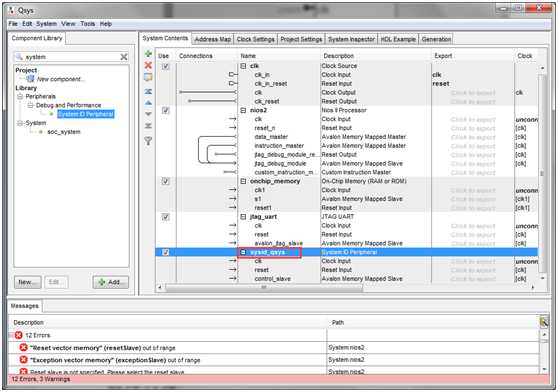Collapse the sysid_qsys component row
This screenshot has height=392, width=558.
click(x=243, y=252)
